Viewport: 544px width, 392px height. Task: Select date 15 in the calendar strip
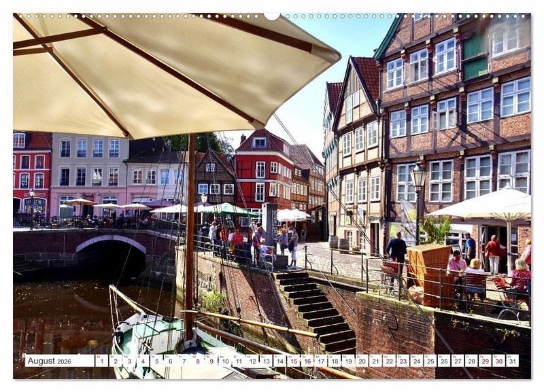294,361
